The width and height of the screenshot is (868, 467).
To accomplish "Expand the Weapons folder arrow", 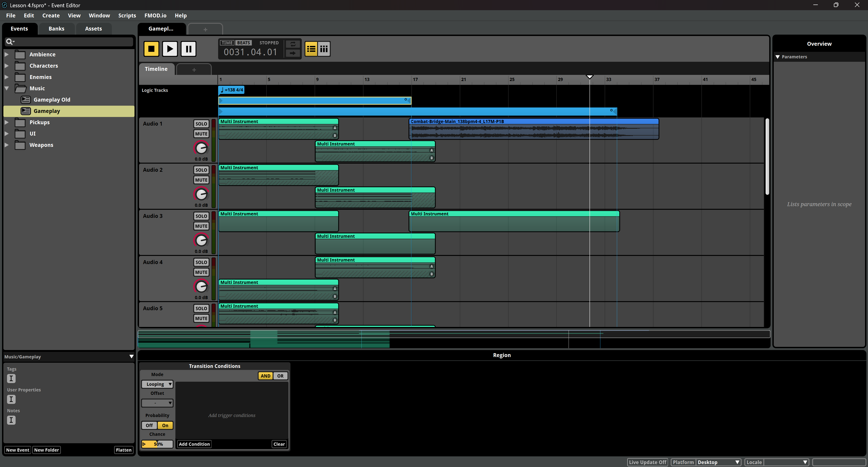I will pos(6,145).
